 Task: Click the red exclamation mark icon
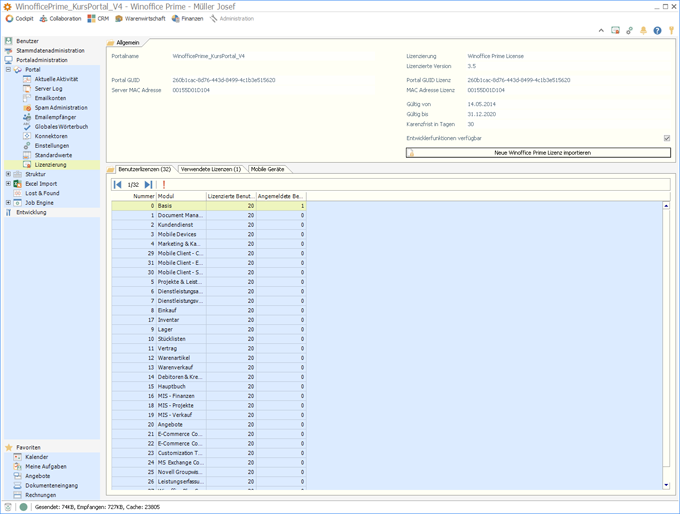(x=164, y=185)
